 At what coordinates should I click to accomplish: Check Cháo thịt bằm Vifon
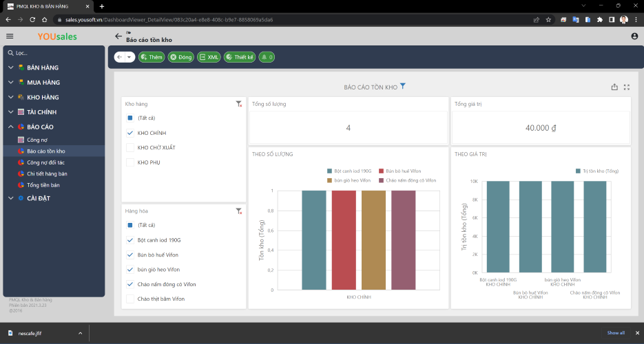pos(130,299)
